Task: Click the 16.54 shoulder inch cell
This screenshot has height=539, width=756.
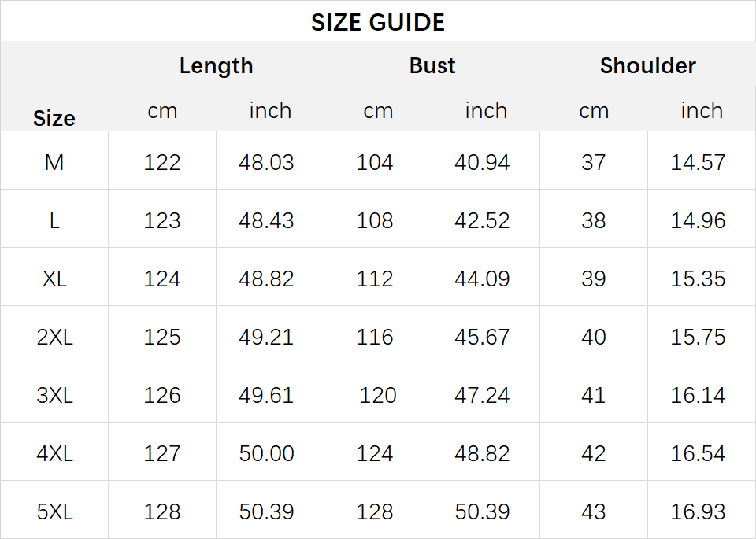Action: pyautogui.click(x=698, y=454)
